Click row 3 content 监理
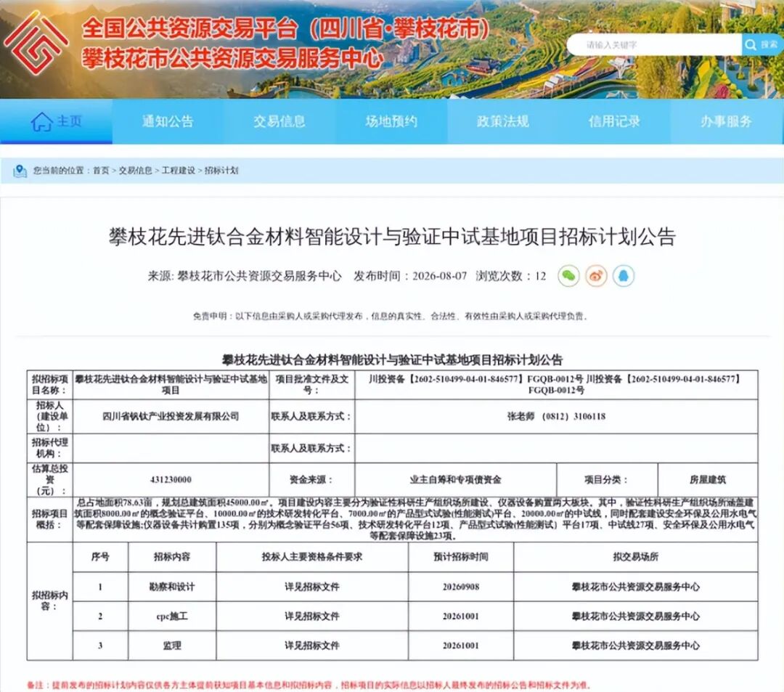The image size is (784, 692). 172,646
